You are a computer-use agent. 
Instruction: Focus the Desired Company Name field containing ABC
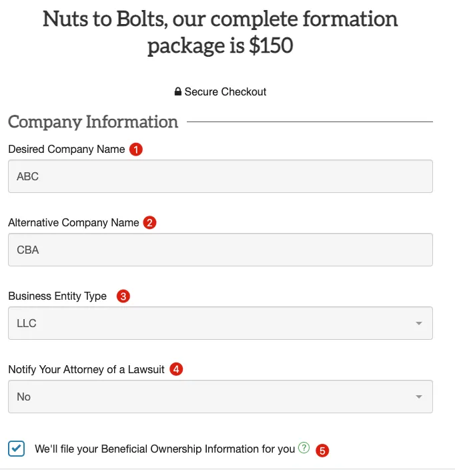(220, 176)
